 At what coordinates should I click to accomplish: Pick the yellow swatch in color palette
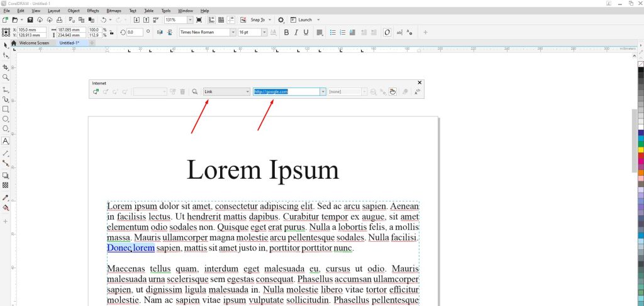641,150
